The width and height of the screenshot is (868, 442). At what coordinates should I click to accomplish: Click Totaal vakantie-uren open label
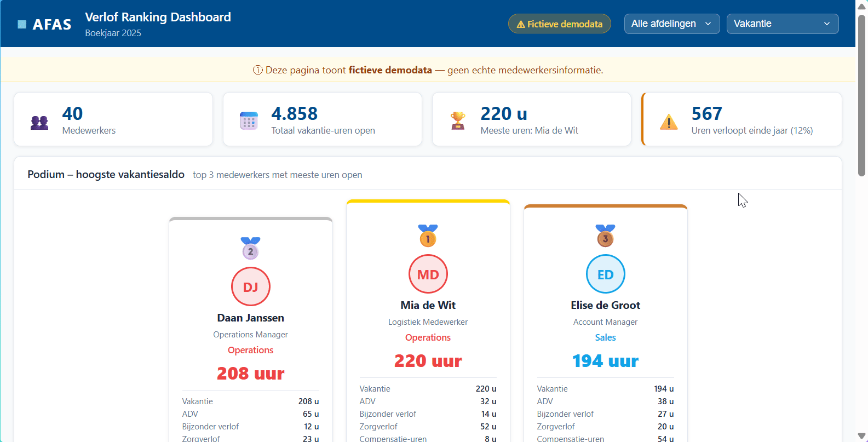click(323, 130)
